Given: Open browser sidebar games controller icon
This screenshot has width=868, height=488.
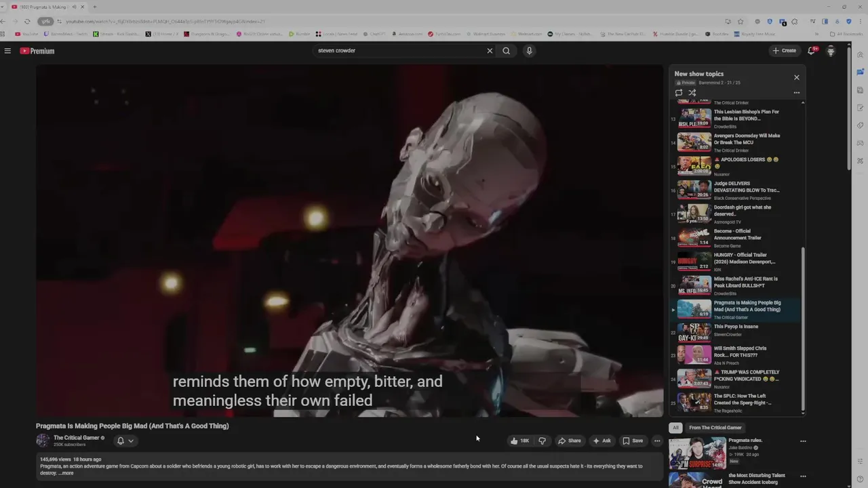Looking at the screenshot, I should point(860,143).
